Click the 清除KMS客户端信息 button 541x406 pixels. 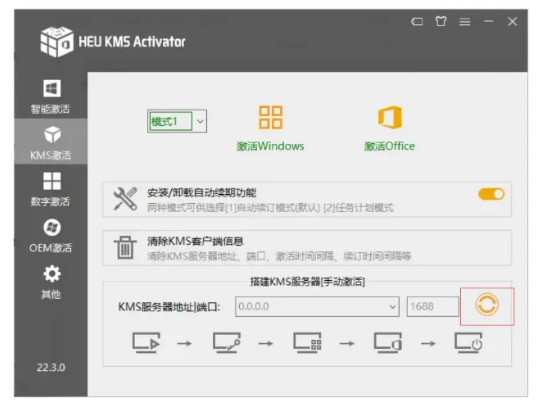[x=307, y=248]
